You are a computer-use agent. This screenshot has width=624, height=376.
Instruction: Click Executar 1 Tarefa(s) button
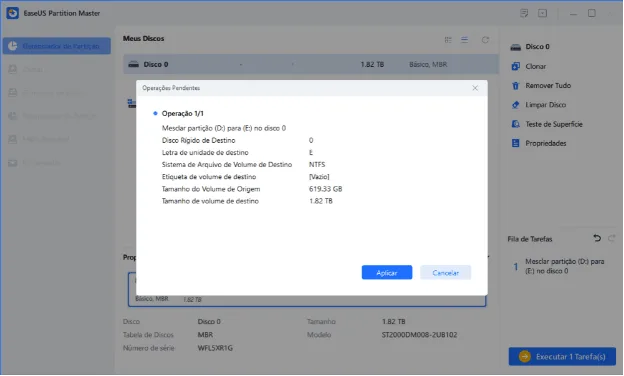[562, 357]
